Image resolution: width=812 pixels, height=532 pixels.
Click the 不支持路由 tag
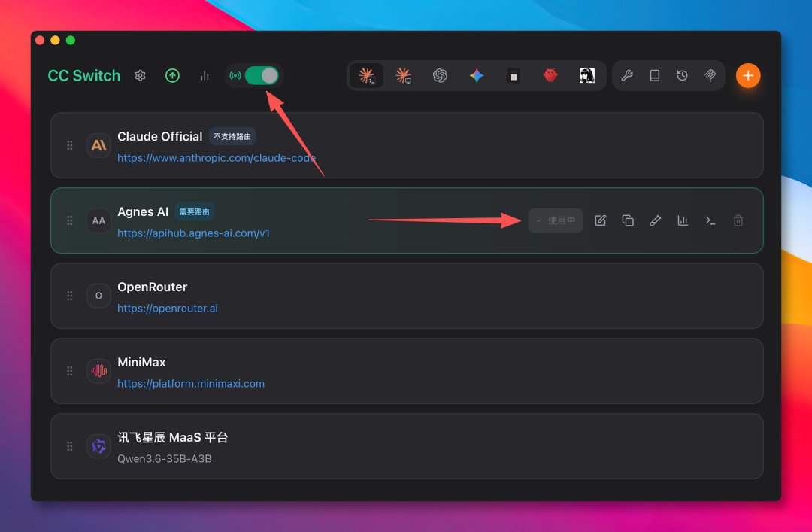click(x=232, y=136)
